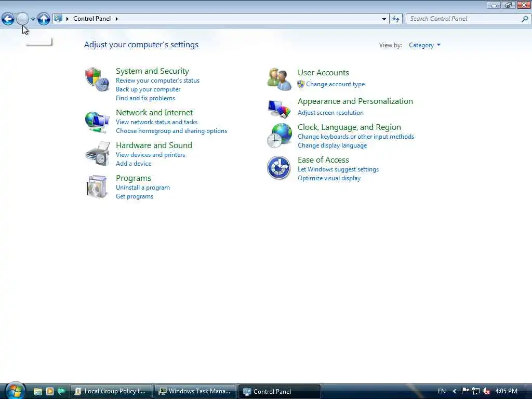Click Optimize visual display
This screenshot has height=399, width=532.
[329, 178]
